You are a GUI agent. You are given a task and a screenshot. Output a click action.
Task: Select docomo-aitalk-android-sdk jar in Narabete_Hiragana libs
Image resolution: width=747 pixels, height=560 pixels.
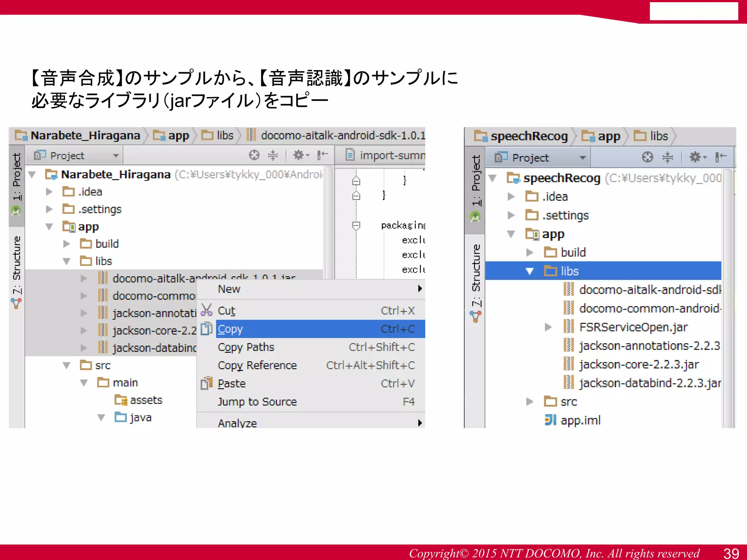click(x=174, y=278)
